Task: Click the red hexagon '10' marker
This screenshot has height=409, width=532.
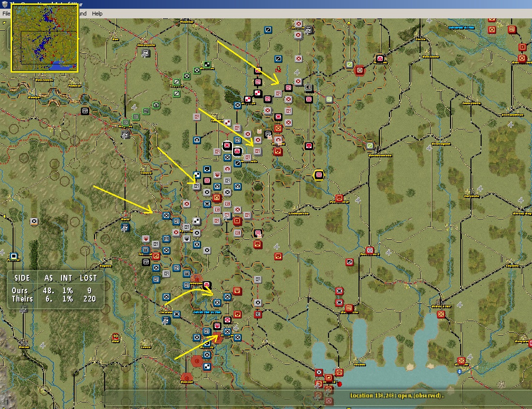Action: click(115, 337)
